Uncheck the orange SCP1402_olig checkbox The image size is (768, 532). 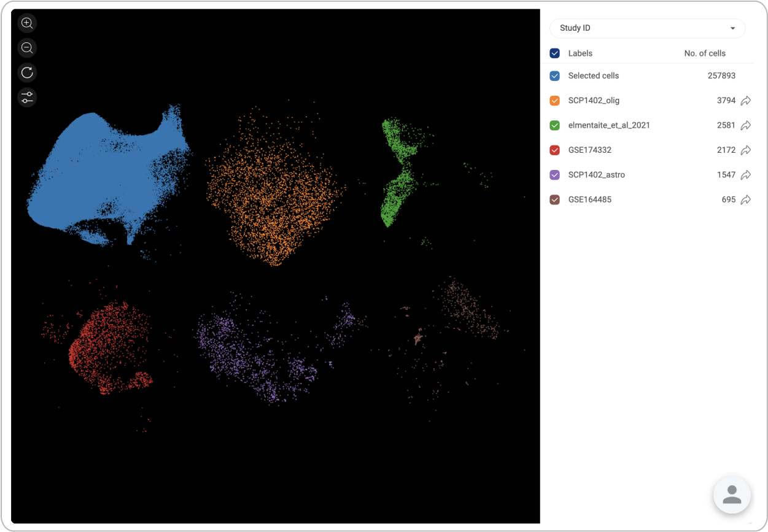(x=555, y=101)
